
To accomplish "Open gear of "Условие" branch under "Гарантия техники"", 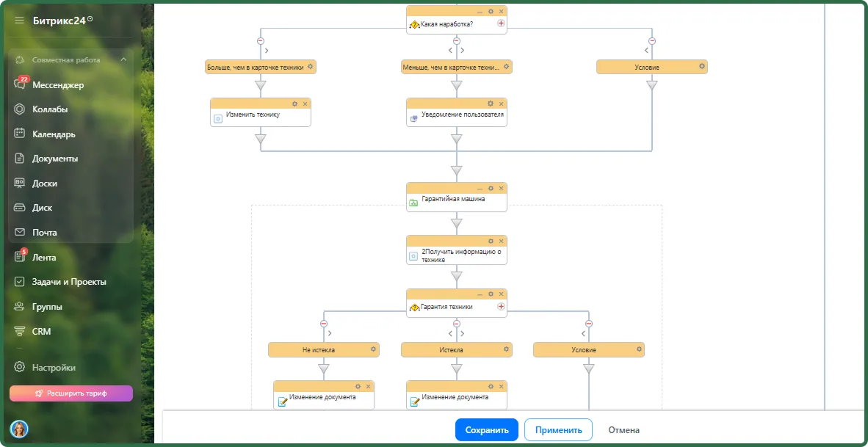I will (x=639, y=349).
